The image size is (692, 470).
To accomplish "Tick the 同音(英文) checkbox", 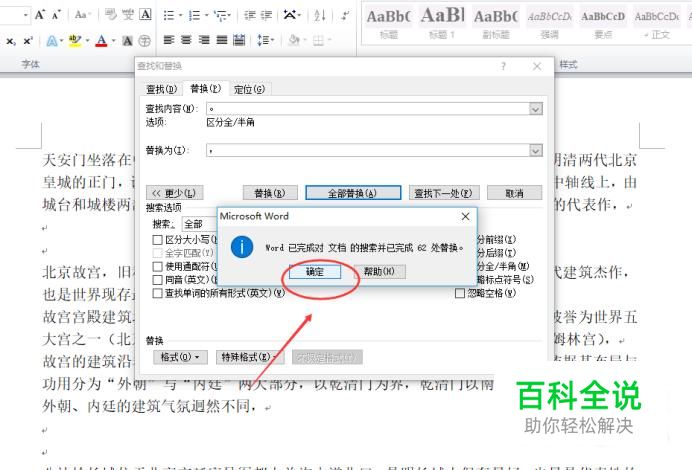I will (158, 280).
